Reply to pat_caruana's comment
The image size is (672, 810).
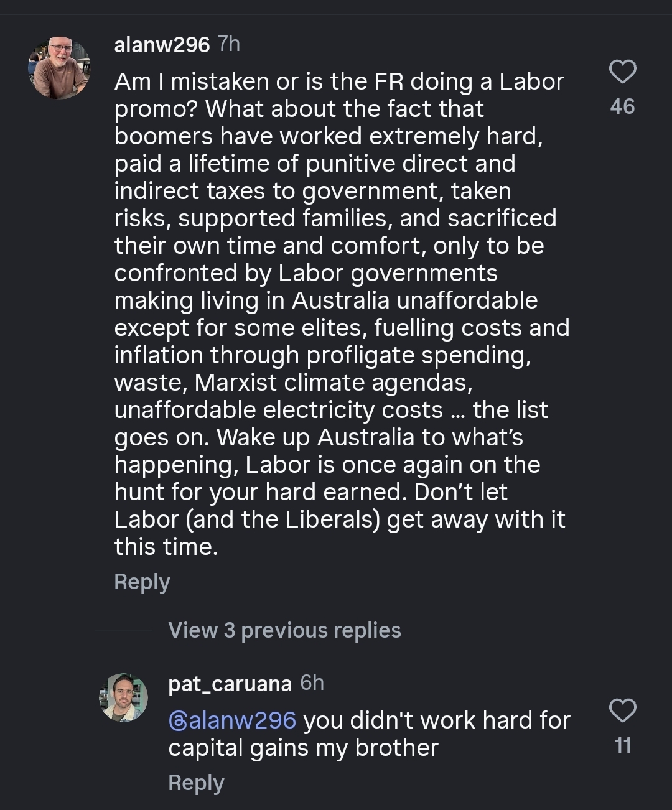196,783
